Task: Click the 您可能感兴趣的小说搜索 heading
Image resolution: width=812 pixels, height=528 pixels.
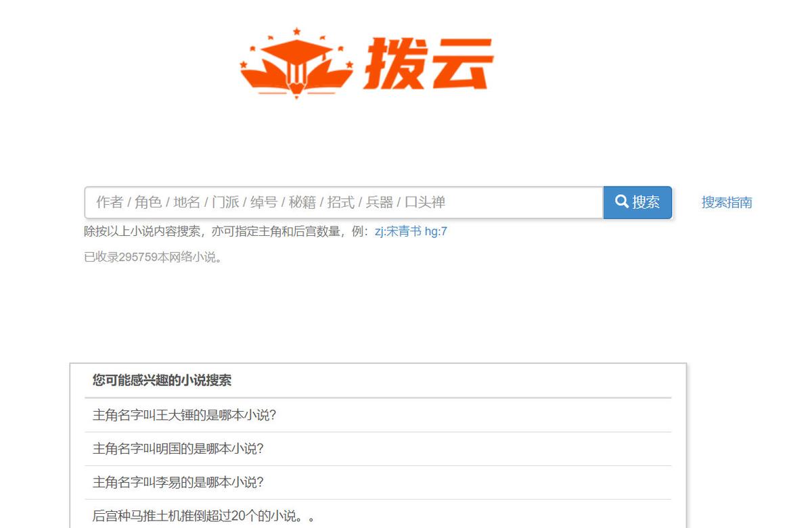Action: click(162, 380)
